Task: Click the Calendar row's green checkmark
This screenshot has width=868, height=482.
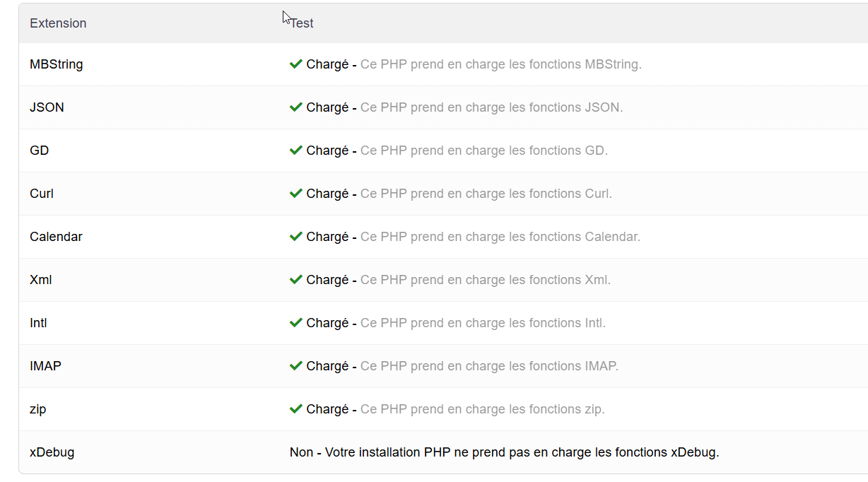Action: (296, 237)
